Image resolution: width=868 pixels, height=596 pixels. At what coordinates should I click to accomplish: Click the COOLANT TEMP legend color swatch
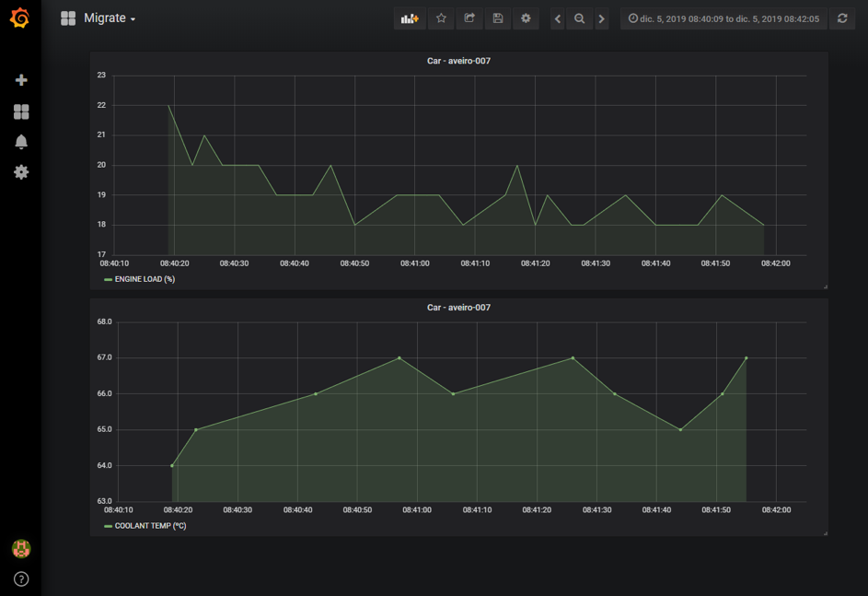coord(108,526)
